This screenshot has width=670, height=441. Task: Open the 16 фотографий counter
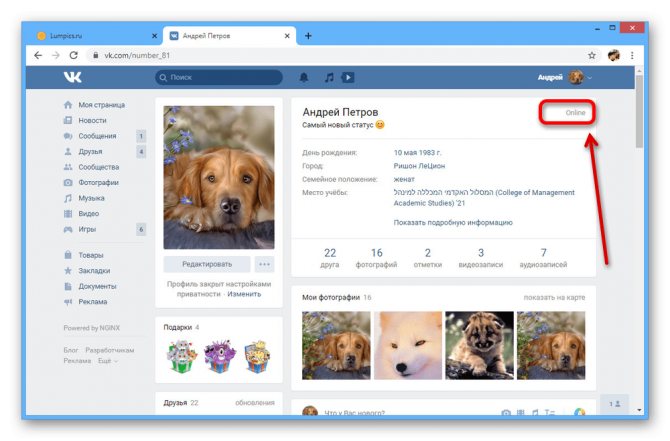point(376,258)
